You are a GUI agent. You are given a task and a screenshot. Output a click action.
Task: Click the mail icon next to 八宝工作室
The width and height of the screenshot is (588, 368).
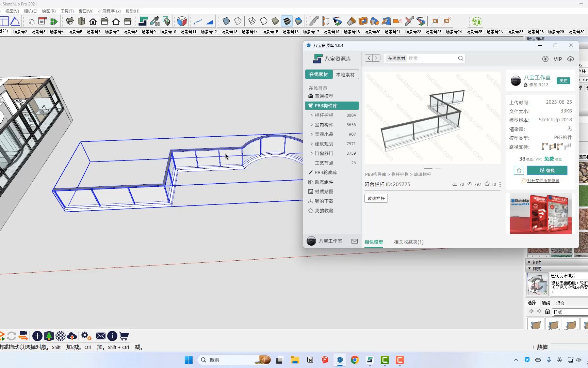click(x=355, y=241)
